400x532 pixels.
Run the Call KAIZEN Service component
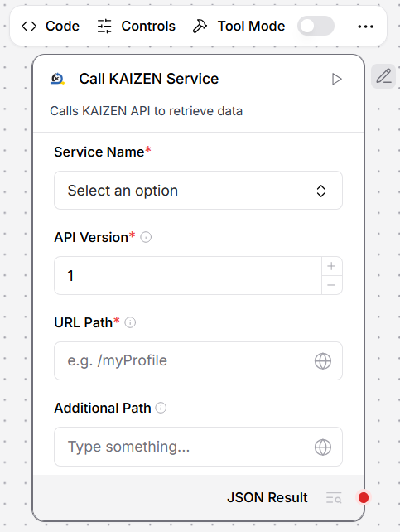click(336, 79)
